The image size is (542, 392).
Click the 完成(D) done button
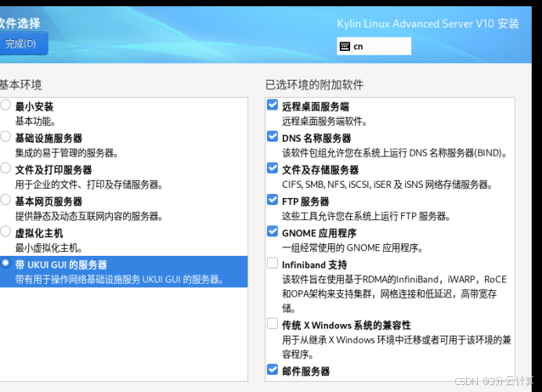point(23,44)
